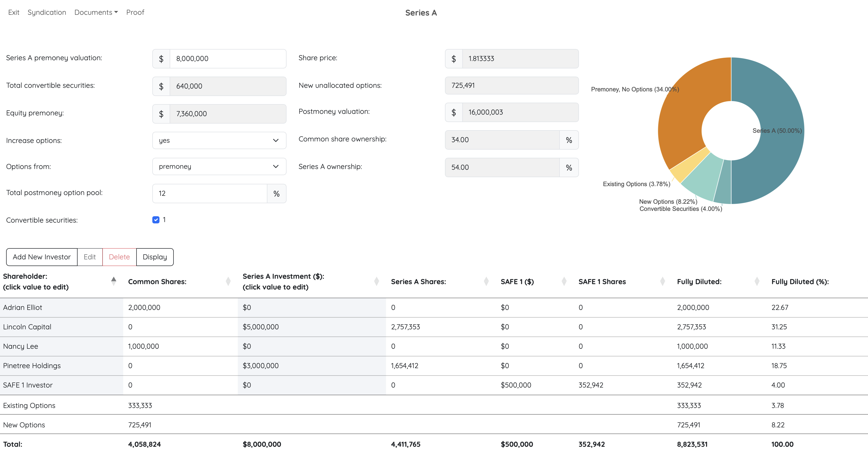The height and width of the screenshot is (457, 868).
Task: Edit Lincoln Capital's $5,000,000 investment value
Action: pos(261,327)
